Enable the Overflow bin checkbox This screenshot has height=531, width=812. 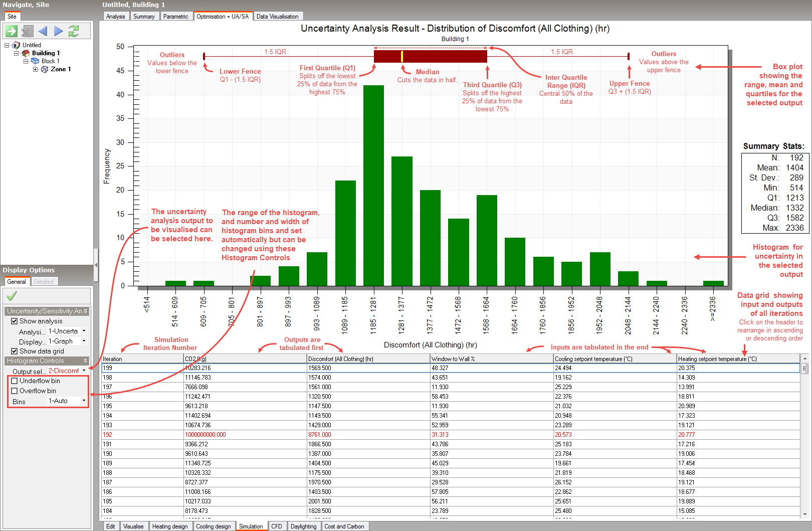pos(15,391)
